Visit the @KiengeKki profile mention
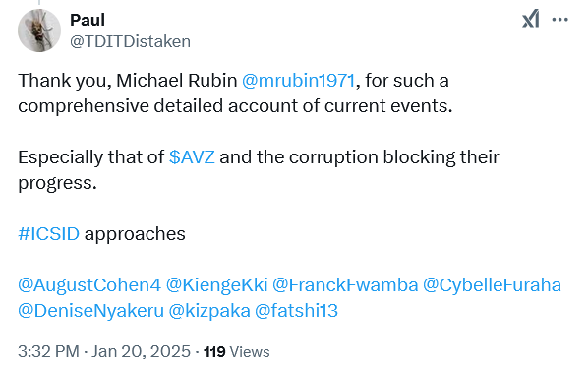 coord(216,285)
